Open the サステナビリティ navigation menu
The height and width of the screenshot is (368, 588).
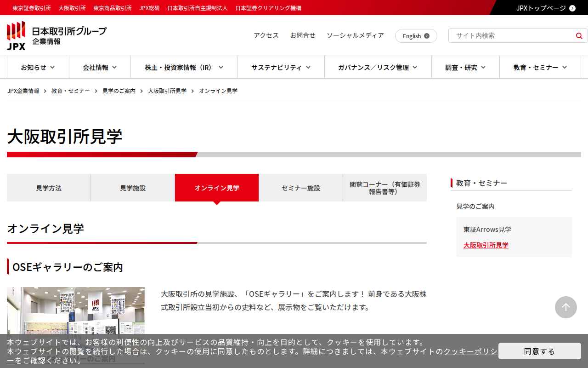[281, 68]
